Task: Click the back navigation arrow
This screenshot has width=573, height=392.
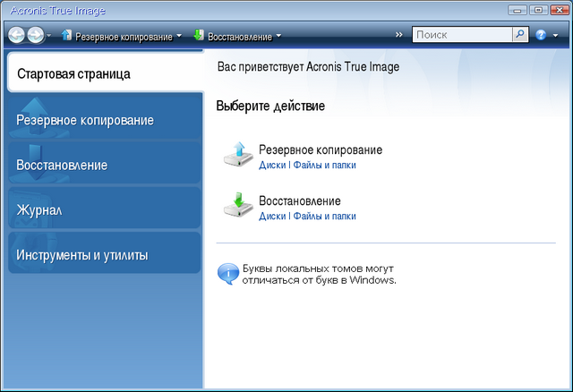Action: pyautogui.click(x=16, y=35)
